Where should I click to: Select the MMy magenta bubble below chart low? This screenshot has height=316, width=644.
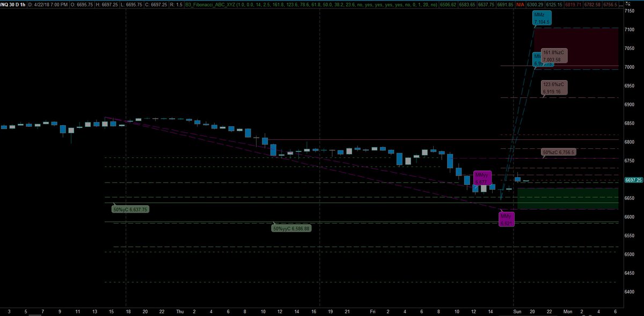507,218
